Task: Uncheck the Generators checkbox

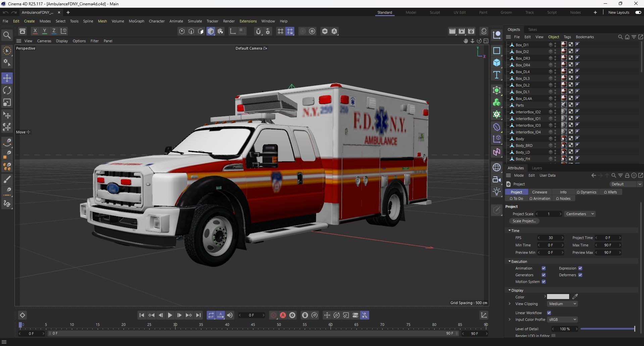Action: (x=544, y=275)
